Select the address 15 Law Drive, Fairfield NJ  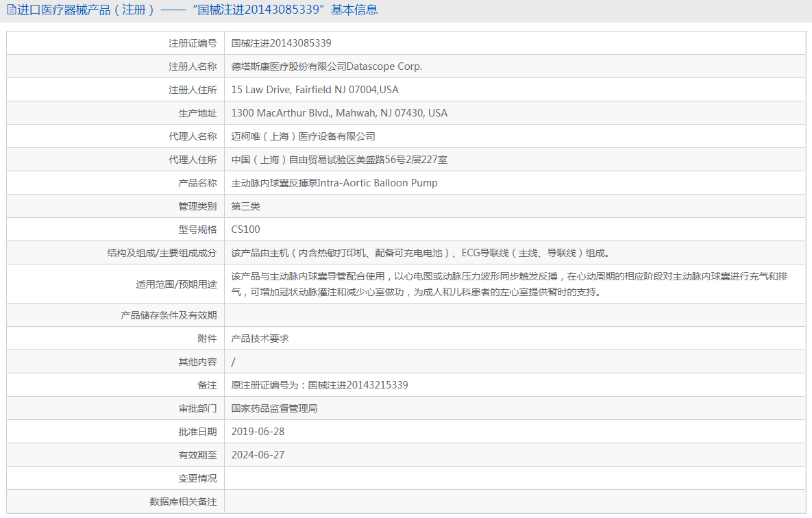[x=315, y=90]
